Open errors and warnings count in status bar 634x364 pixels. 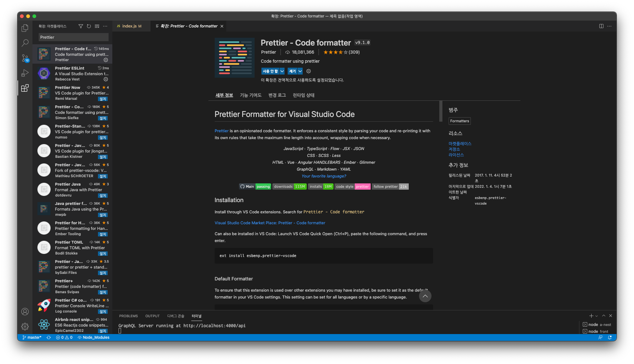coord(64,337)
